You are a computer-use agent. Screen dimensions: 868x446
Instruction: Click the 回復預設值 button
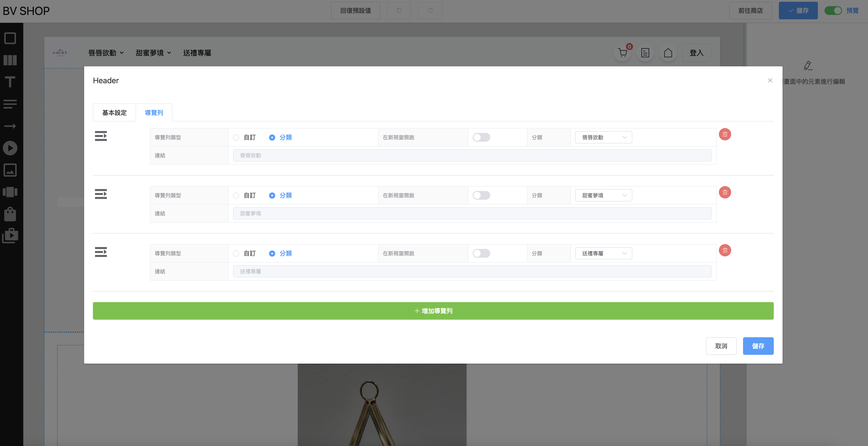[356, 11]
